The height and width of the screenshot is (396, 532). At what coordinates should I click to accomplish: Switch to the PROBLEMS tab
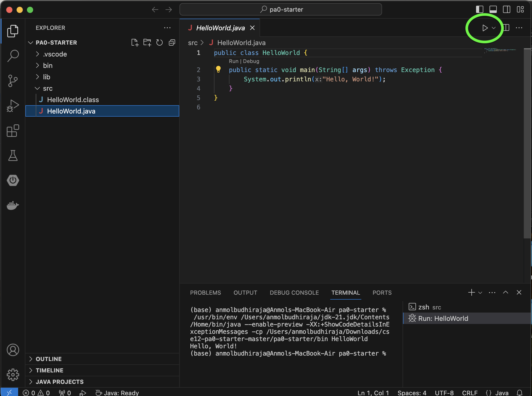tap(205, 293)
